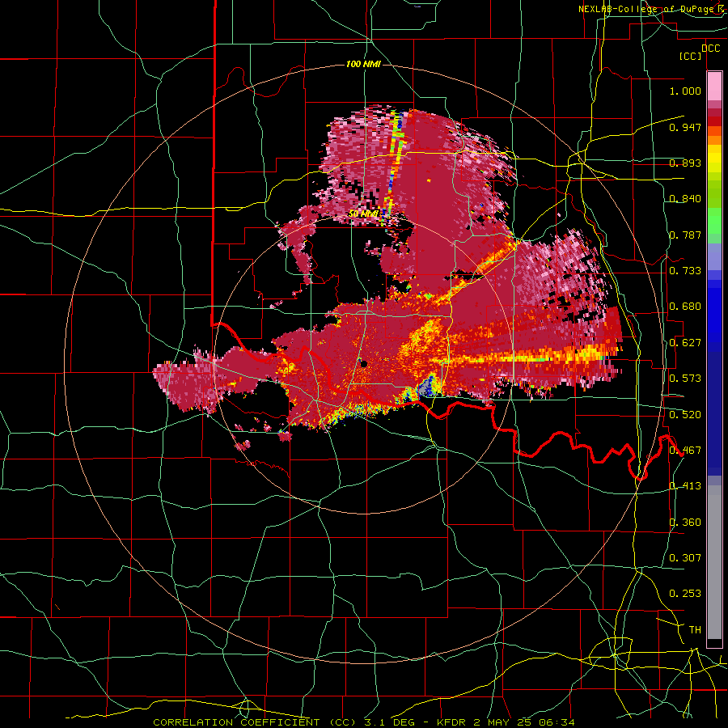Click the 0.680 scale value
This screenshot has height=728, width=728.
pyautogui.click(x=685, y=307)
